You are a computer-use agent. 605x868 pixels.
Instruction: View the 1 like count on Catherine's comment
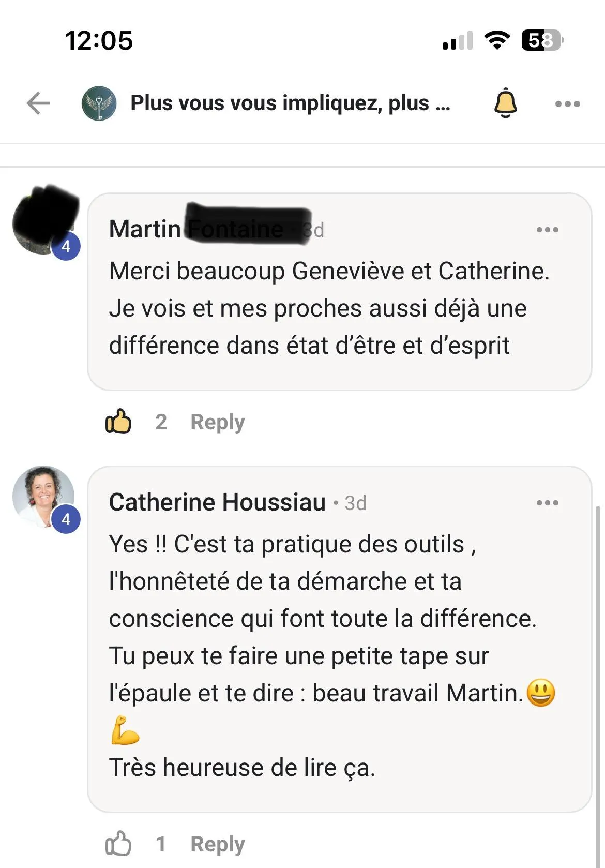pos(161,844)
